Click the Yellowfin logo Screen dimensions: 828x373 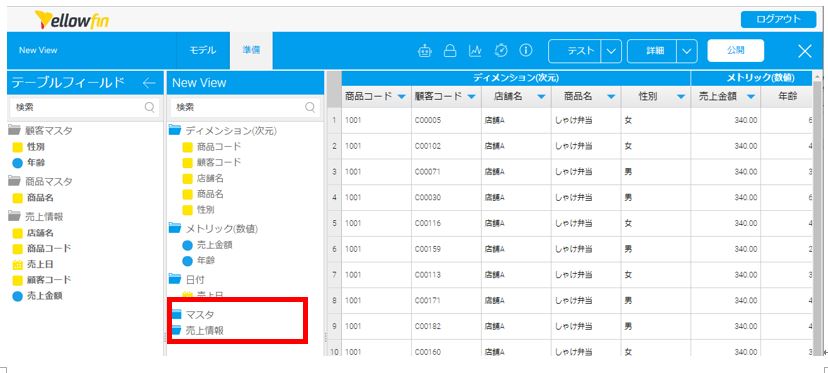tap(72, 20)
